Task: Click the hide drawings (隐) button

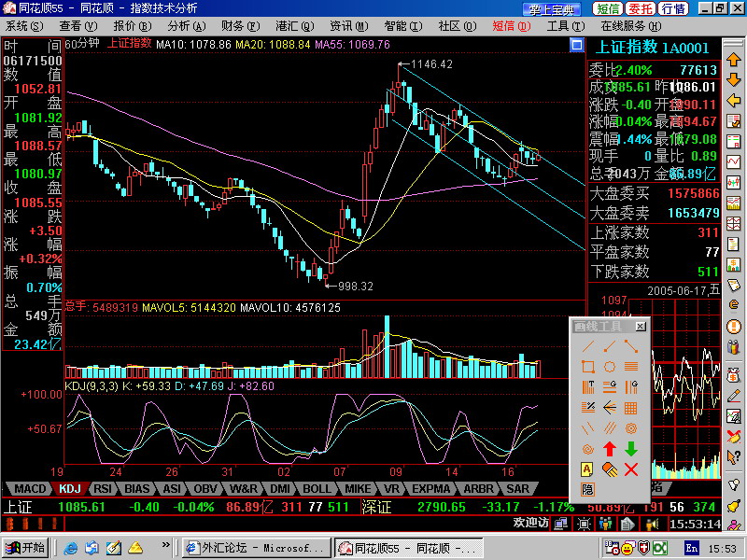Action: coord(588,489)
